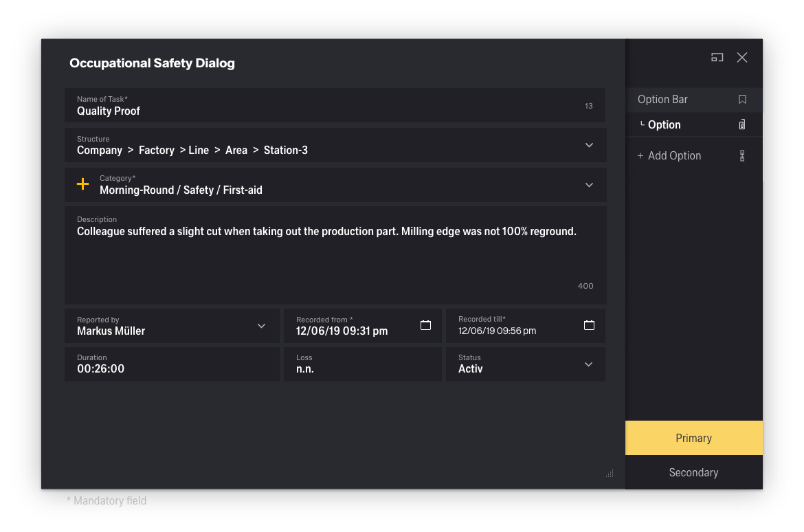Image resolution: width=804 pixels, height=532 pixels.
Task: Expand the Category dropdown chevron
Action: point(589,185)
